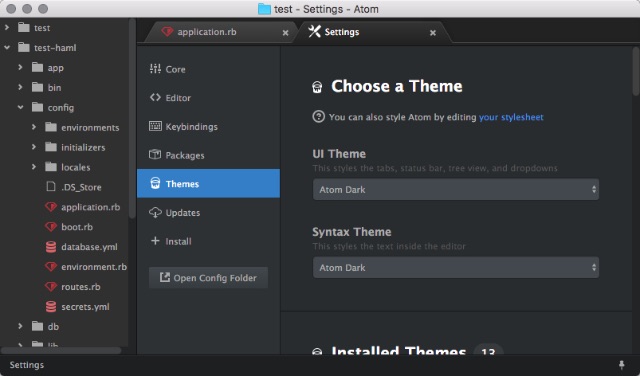640x376 pixels.
Task: Click the Open Config Folder button
Action: pos(208,278)
